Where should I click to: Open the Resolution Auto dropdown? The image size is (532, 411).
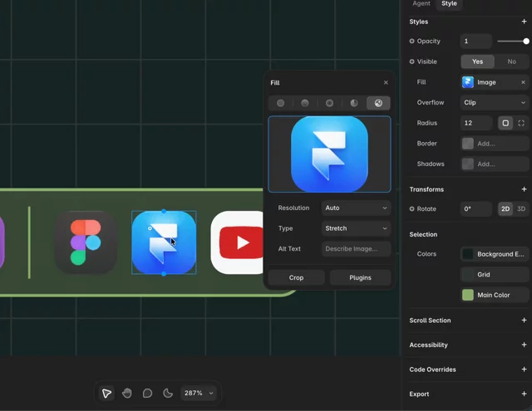point(356,208)
